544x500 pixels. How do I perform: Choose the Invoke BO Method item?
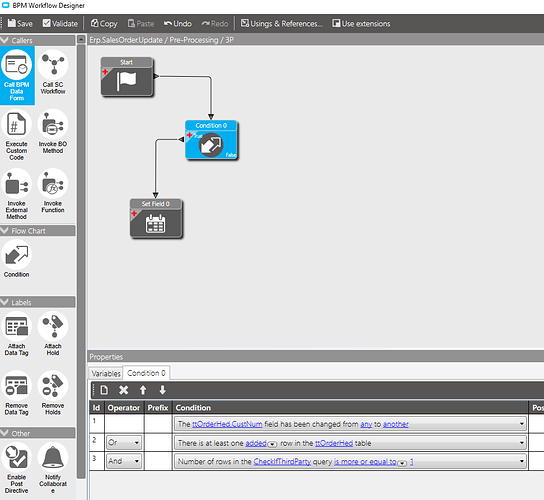(53, 124)
